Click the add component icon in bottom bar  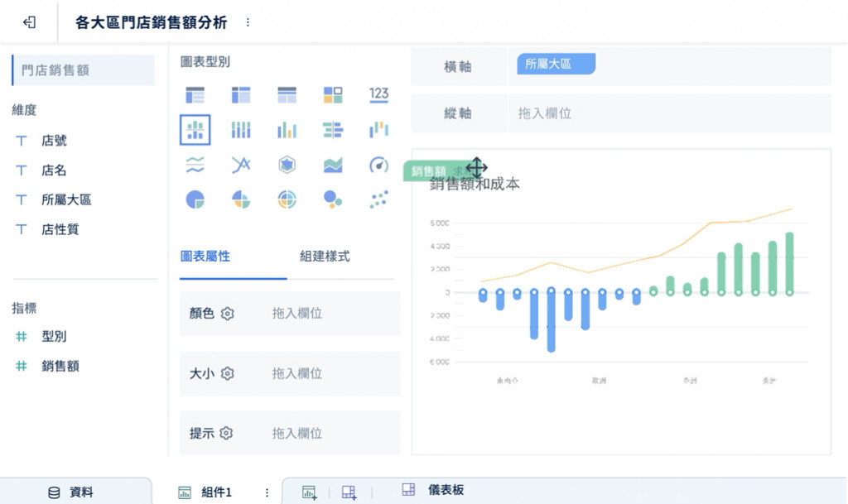click(x=310, y=492)
